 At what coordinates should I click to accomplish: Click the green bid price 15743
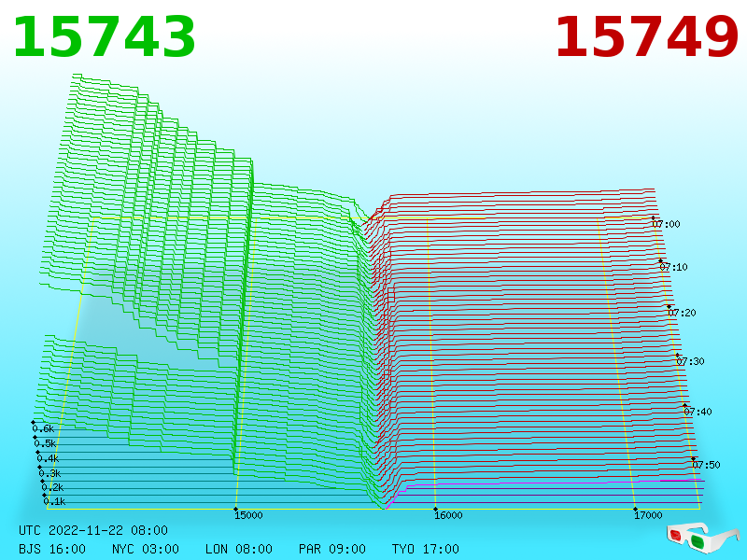[105, 37]
